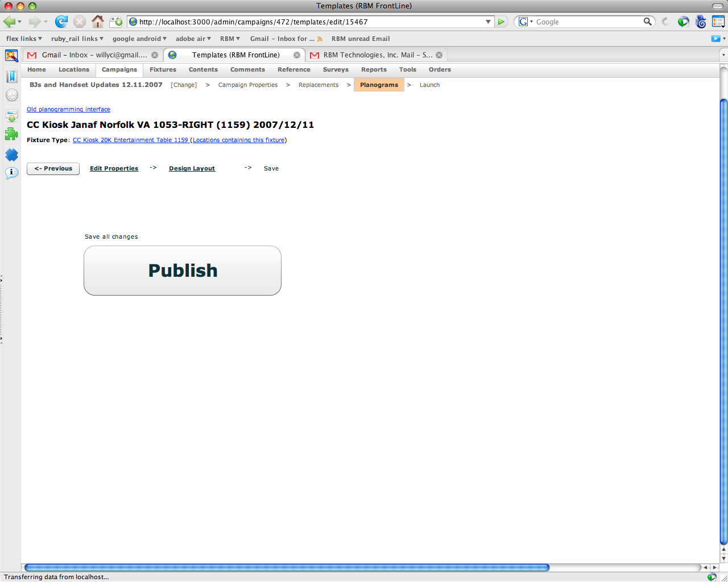Viewport: 728px width, 582px height.
Task: Click the page wizard icon atop the sidebar
Action: click(x=11, y=56)
